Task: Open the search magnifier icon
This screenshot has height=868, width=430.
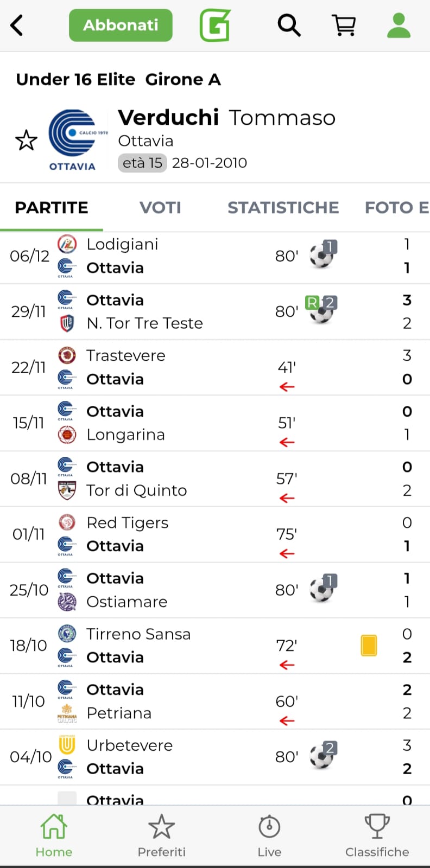Action: tap(289, 25)
